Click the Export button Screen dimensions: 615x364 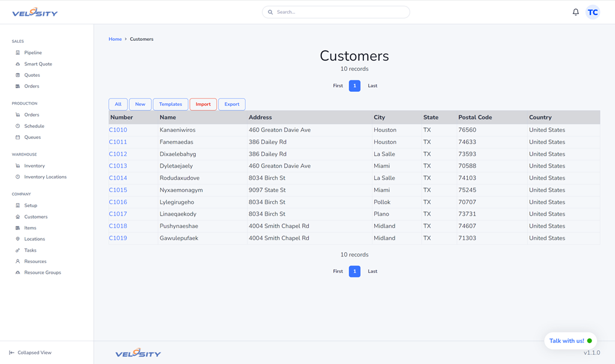tap(232, 105)
